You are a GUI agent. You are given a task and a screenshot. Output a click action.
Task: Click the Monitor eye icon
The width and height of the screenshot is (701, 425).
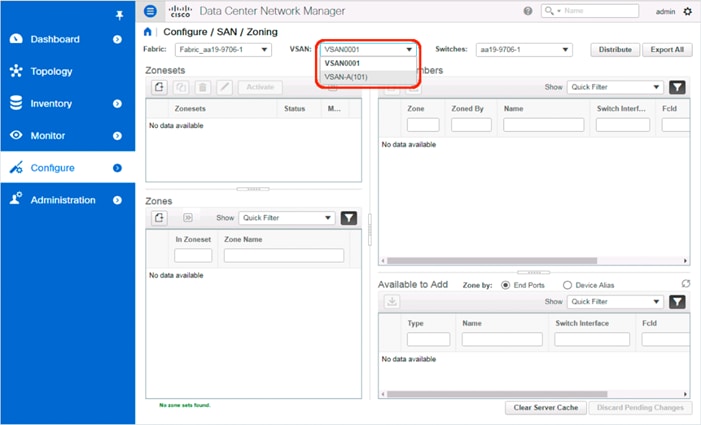click(x=16, y=135)
